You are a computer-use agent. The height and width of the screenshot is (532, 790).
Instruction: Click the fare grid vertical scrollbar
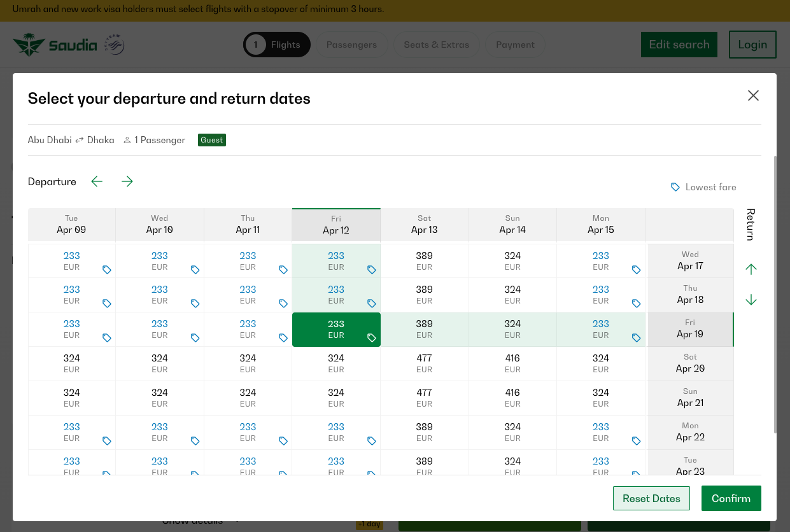[x=775, y=294]
